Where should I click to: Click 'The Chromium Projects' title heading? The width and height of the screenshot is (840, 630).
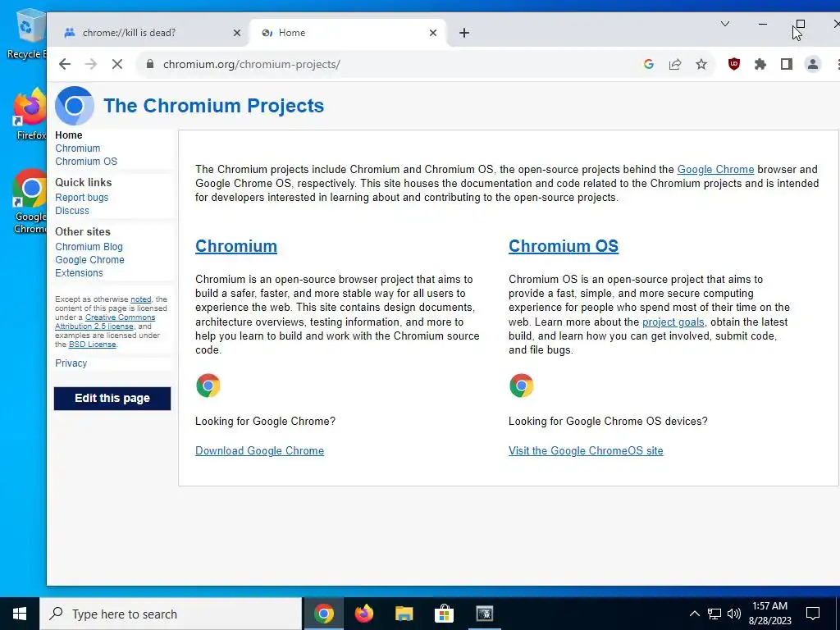coord(214,106)
